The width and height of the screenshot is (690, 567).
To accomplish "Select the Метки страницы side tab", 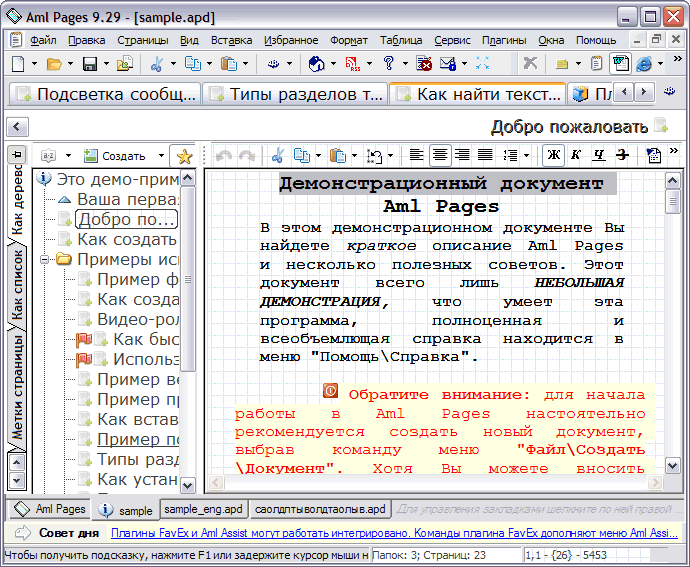I will tap(17, 389).
